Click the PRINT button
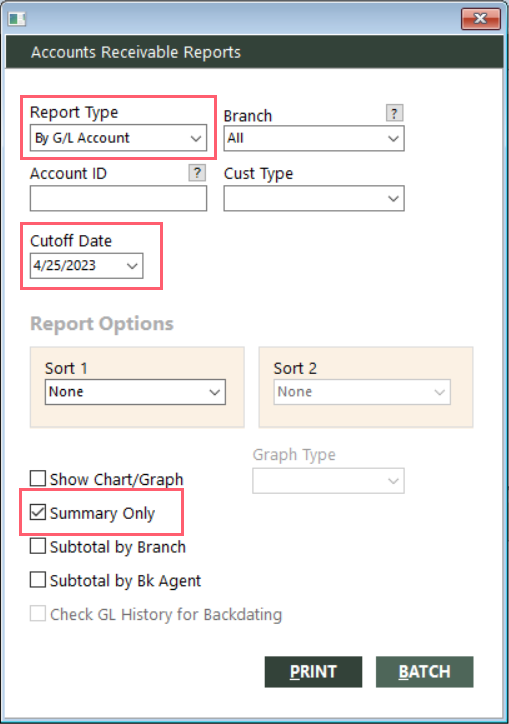Screen dimensions: 509x724 click(x=313, y=672)
